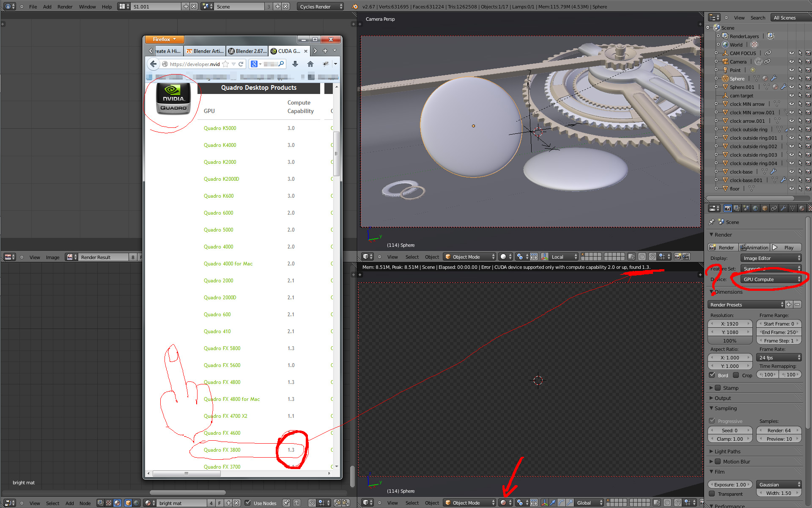Click Firefox back navigation arrow
This screenshot has height=508, width=812.
(153, 64)
